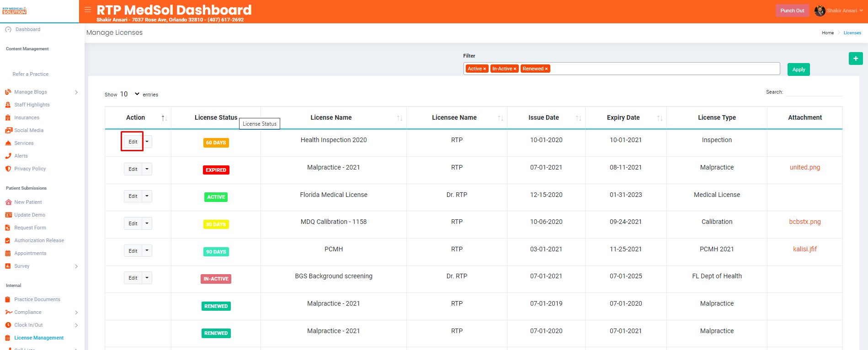Open the Show entries count dropdown
This screenshot has width=868, height=350.
pyautogui.click(x=130, y=94)
